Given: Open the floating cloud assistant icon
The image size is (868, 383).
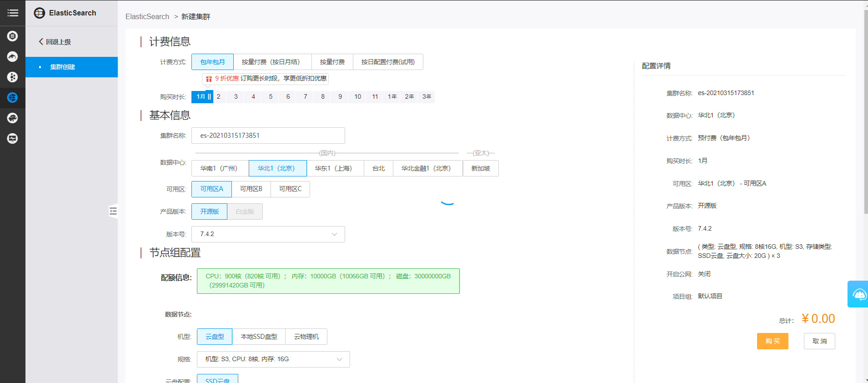Looking at the screenshot, I should coord(858,294).
